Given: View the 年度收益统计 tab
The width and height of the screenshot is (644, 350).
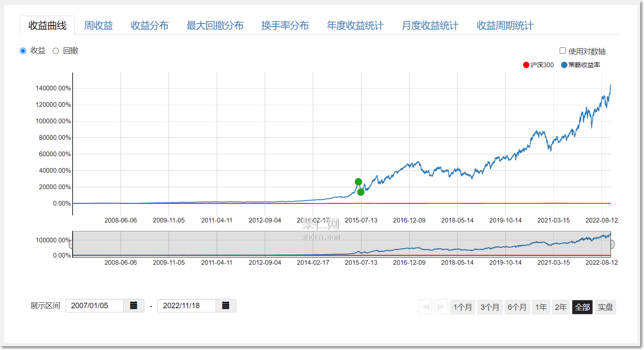Looking at the screenshot, I should point(355,26).
